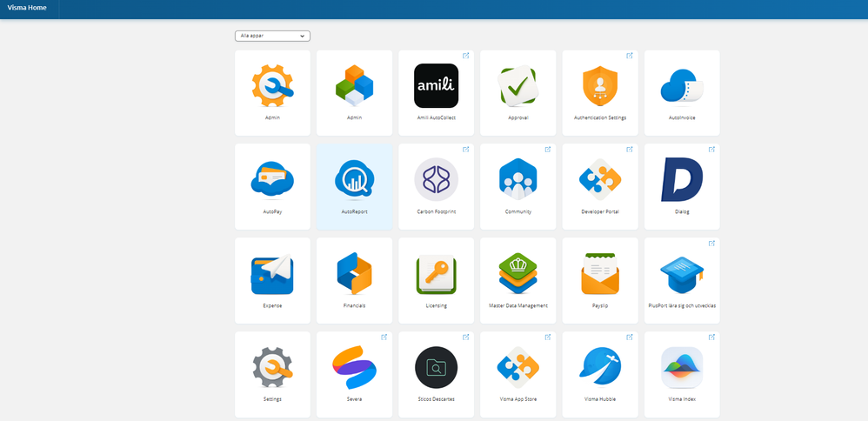The width and height of the screenshot is (868, 421).
Task: Open the Visma Hubble satellite icon
Action: click(x=600, y=367)
